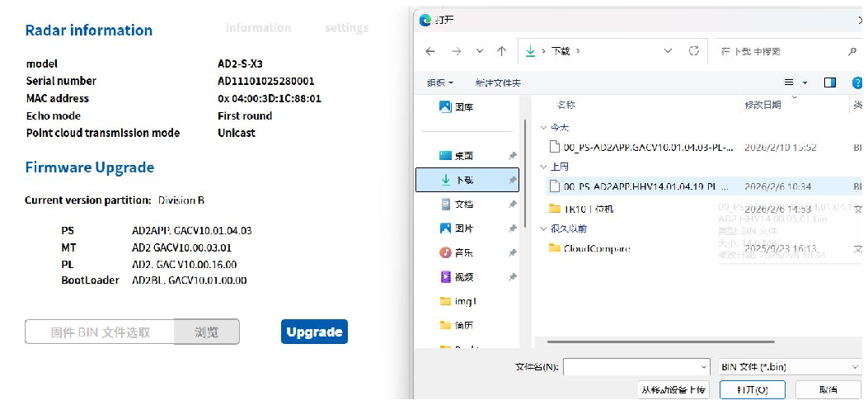Sort files by the 修改日期 column header
Viewport: 868px width, 405px height.
pyautogui.click(x=762, y=104)
